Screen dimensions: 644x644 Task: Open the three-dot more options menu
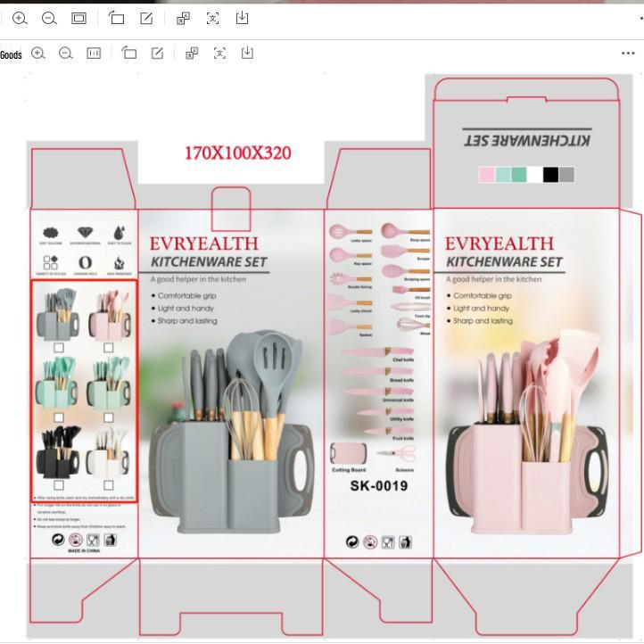pos(628,54)
